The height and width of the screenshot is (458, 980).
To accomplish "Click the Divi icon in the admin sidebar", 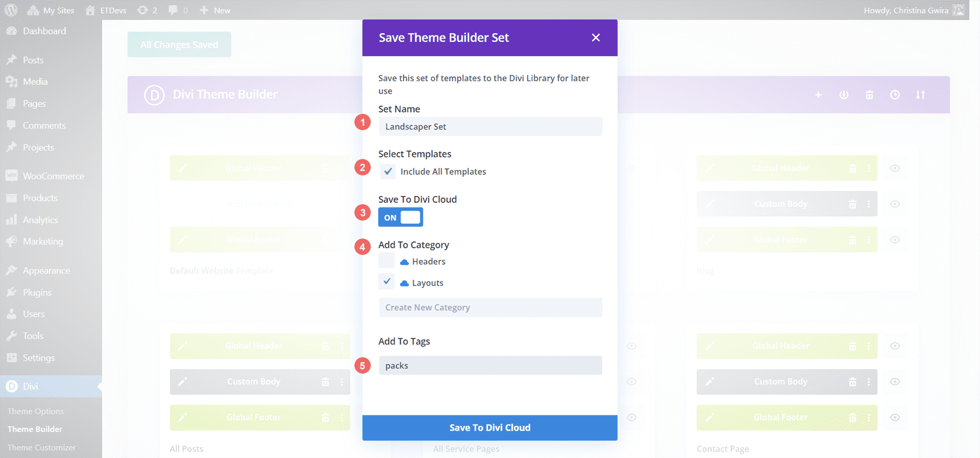I will click(x=12, y=386).
